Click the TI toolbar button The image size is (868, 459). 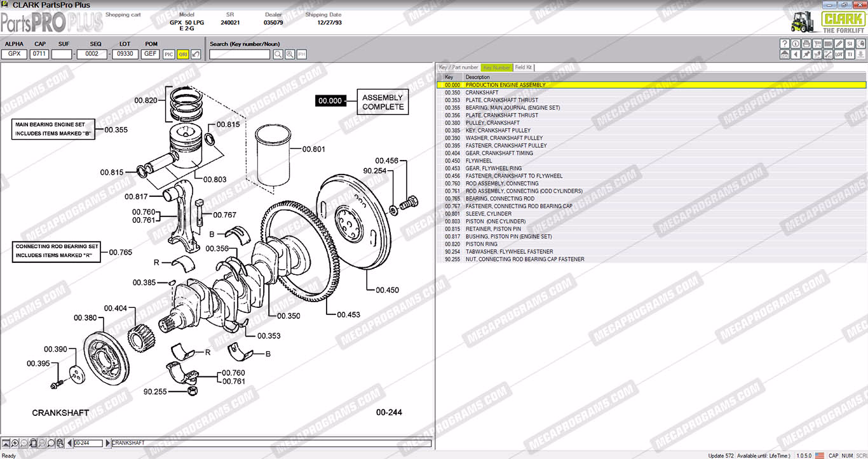[x=850, y=55]
